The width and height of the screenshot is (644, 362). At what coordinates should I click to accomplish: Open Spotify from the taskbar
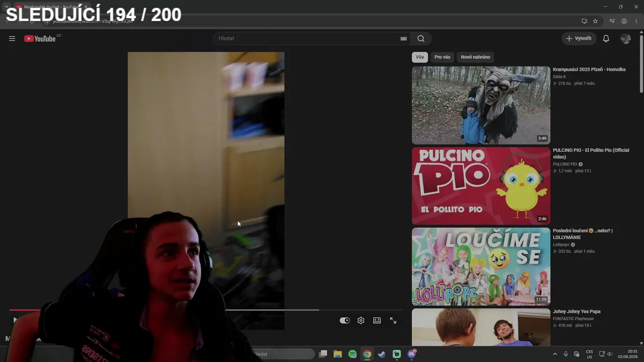pyautogui.click(x=352, y=354)
